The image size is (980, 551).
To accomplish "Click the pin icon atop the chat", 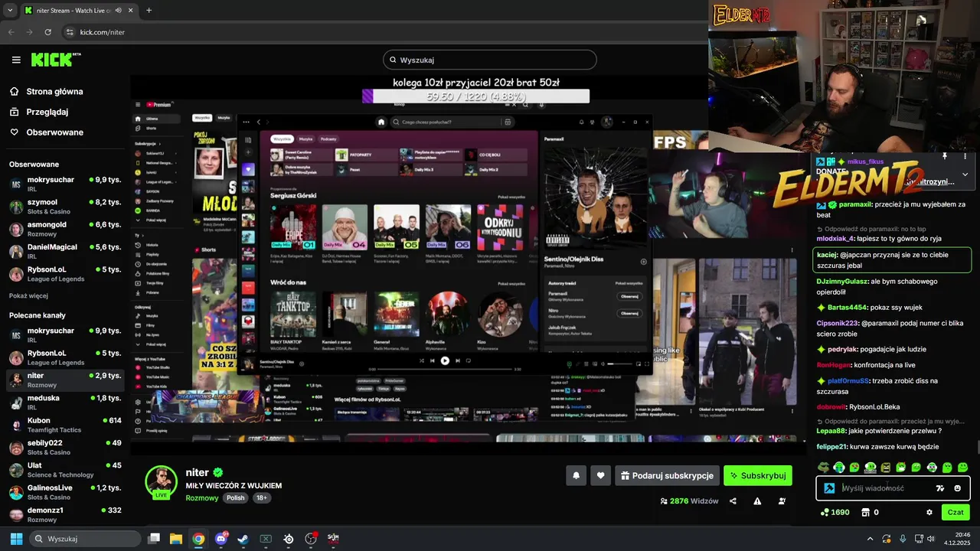I will point(945,156).
